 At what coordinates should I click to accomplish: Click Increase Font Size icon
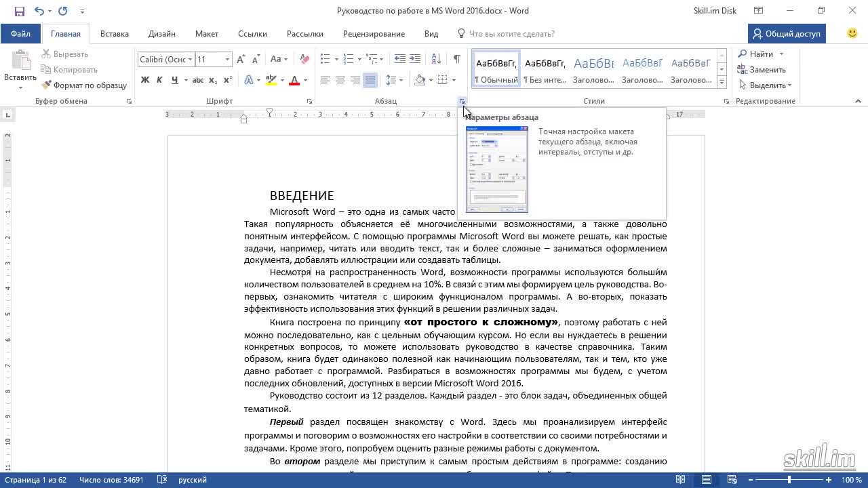(x=241, y=60)
